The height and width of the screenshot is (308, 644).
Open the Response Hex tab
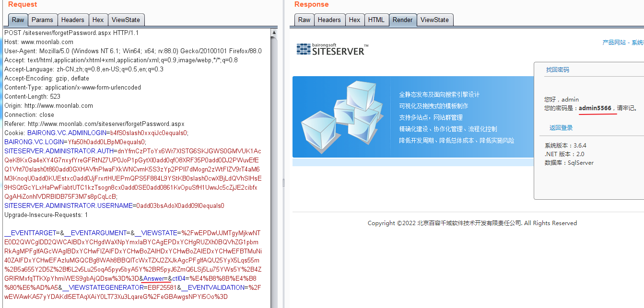click(355, 20)
